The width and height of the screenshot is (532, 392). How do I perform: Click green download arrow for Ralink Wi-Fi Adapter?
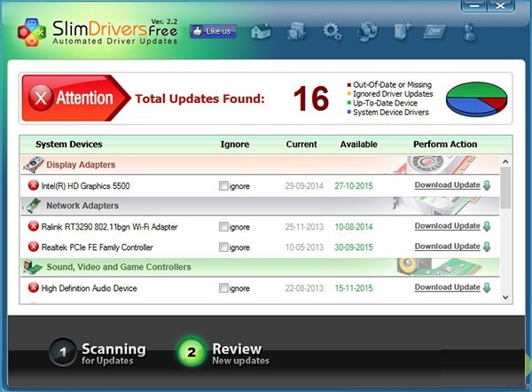point(487,226)
